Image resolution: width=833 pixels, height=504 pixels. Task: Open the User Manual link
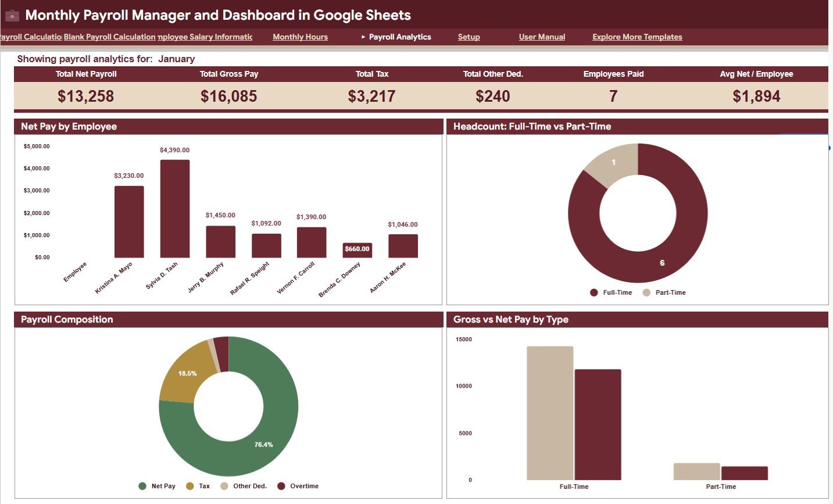click(542, 37)
